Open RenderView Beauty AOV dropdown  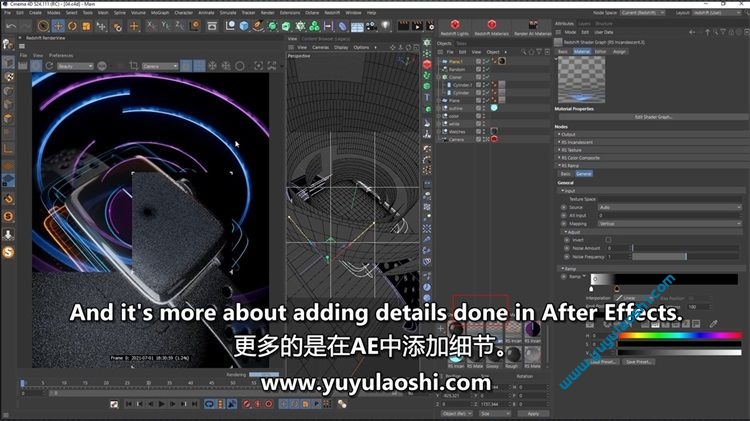pyautogui.click(x=75, y=66)
